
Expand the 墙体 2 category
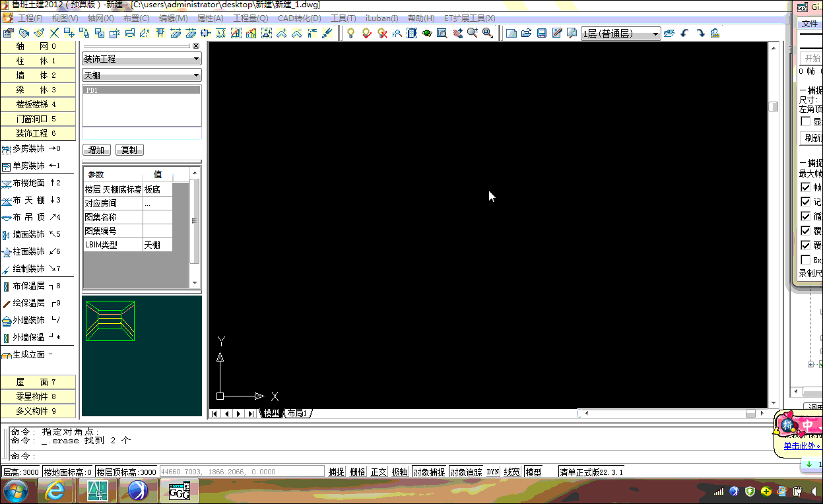click(x=38, y=75)
